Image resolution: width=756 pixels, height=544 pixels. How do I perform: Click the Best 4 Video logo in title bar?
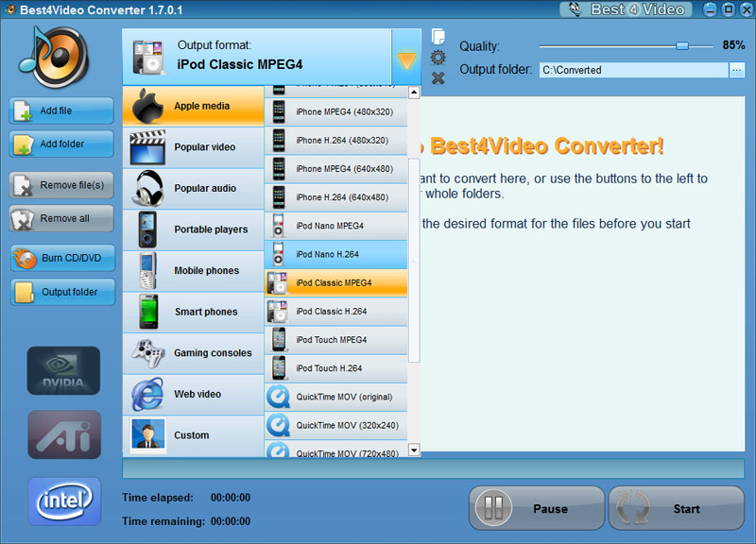pos(627,9)
